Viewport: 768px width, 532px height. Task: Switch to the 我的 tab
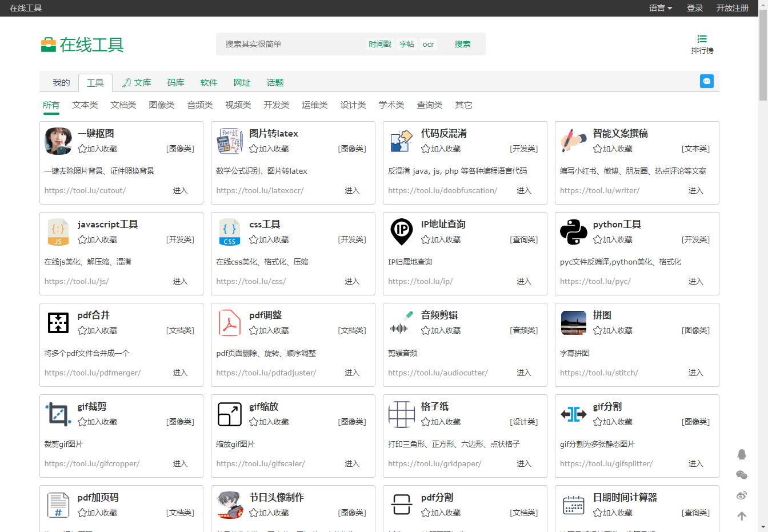click(x=61, y=83)
